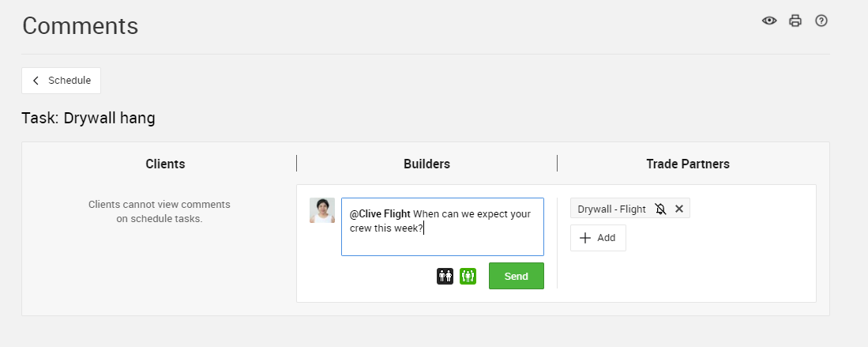Image resolution: width=868 pixels, height=347 pixels.
Task: Click the @Clive Flight mention
Action: pos(380,213)
